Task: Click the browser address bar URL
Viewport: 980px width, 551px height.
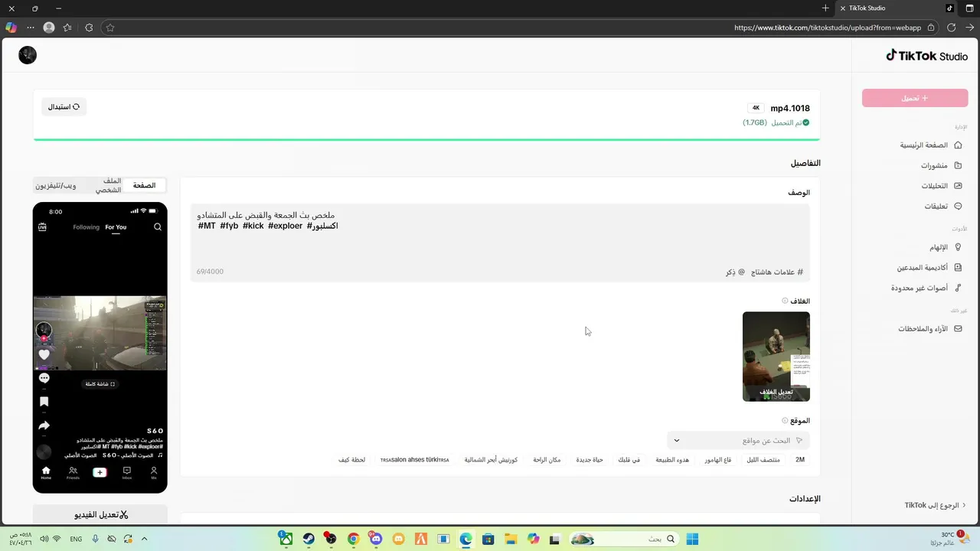Action: 827,28
